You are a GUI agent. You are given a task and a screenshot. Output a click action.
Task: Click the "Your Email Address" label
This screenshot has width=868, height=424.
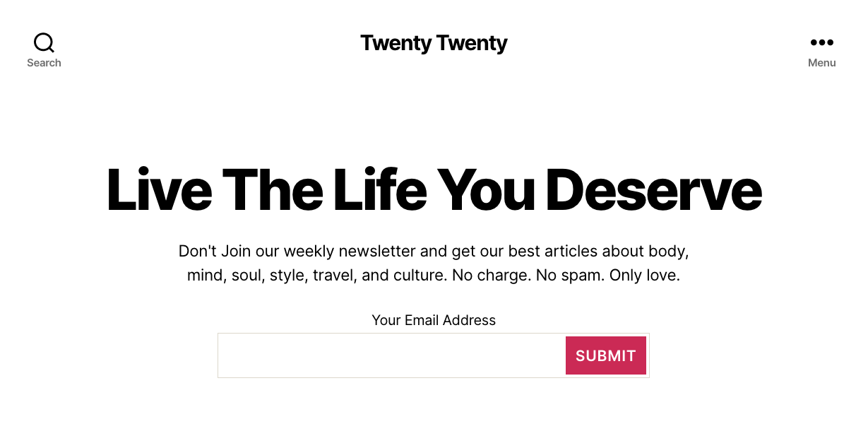point(434,320)
